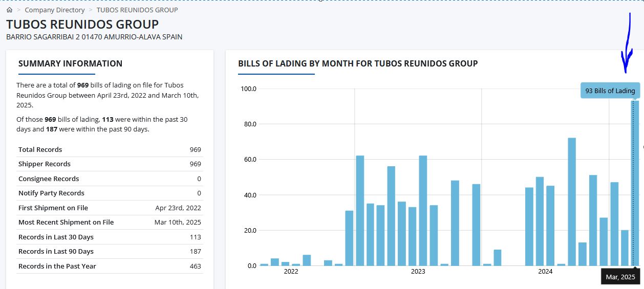
Task: Click the 2023 x-axis label
Action: pos(418,272)
